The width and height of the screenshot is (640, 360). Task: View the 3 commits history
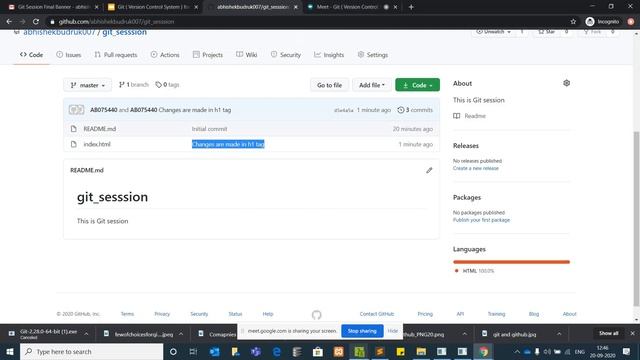pyautogui.click(x=415, y=110)
